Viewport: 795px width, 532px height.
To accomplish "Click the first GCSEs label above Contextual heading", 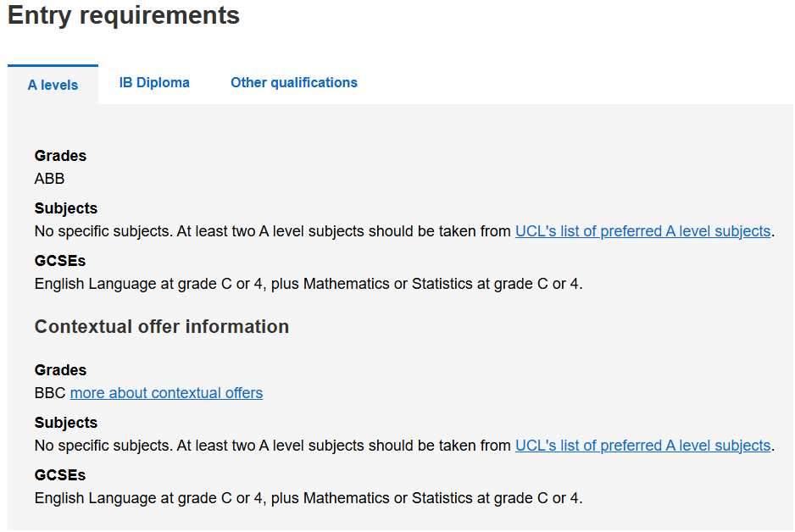I will click(60, 261).
